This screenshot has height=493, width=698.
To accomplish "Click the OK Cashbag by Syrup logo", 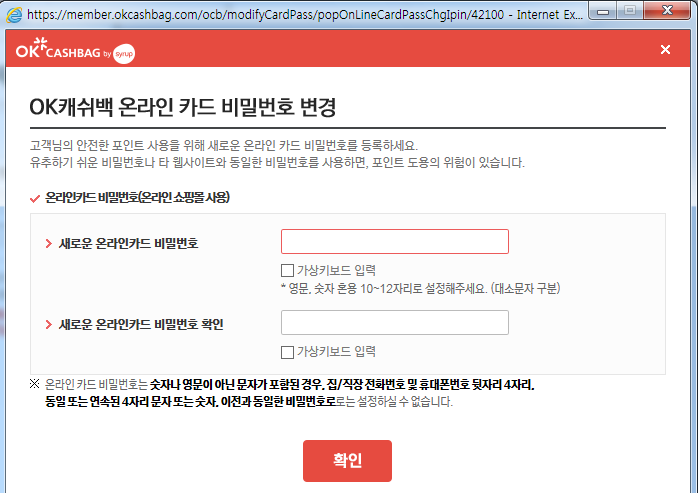I will pos(75,52).
